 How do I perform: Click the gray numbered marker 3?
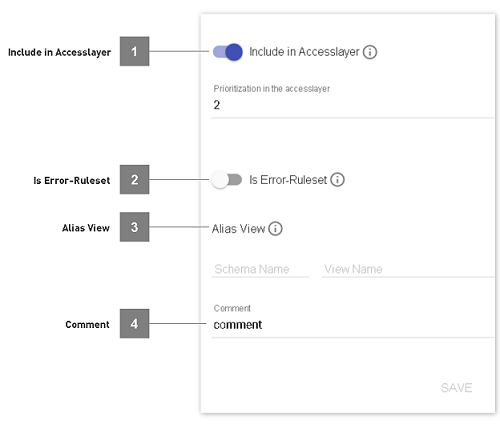tap(134, 227)
